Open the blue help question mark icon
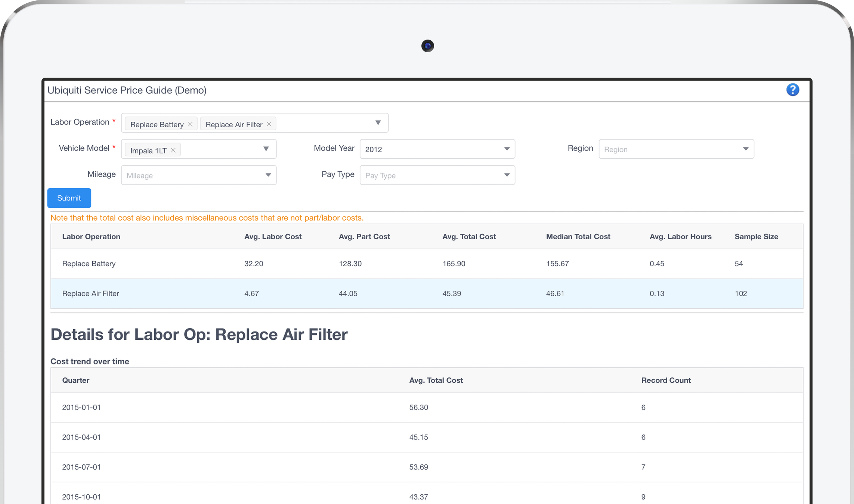 pyautogui.click(x=792, y=90)
